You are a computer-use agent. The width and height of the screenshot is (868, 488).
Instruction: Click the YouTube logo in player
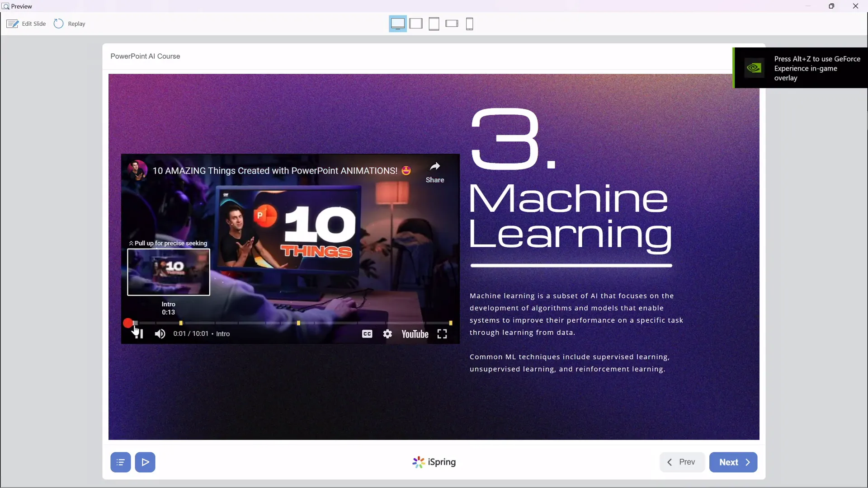pos(415,334)
